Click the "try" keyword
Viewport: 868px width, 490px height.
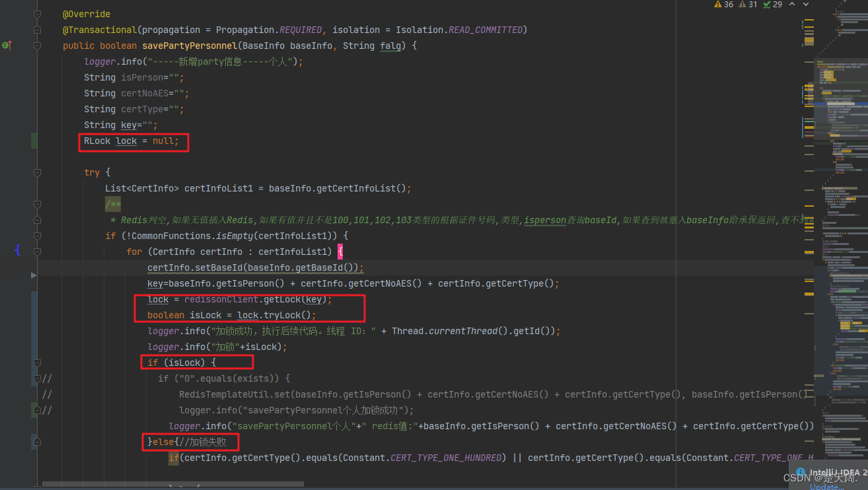click(x=92, y=172)
